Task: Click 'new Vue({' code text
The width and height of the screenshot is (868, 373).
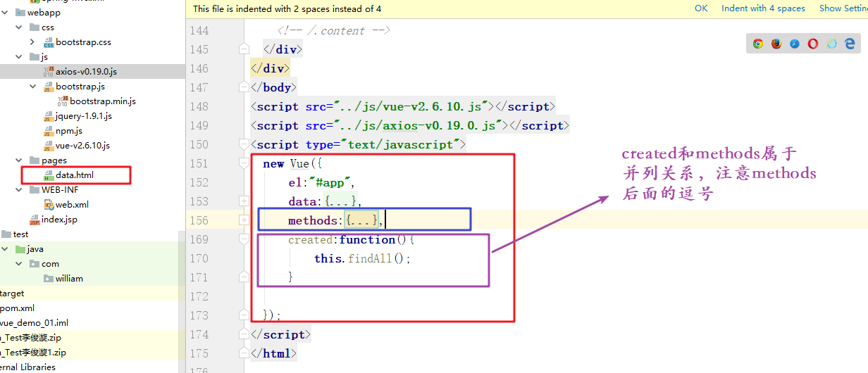Action: (x=292, y=163)
